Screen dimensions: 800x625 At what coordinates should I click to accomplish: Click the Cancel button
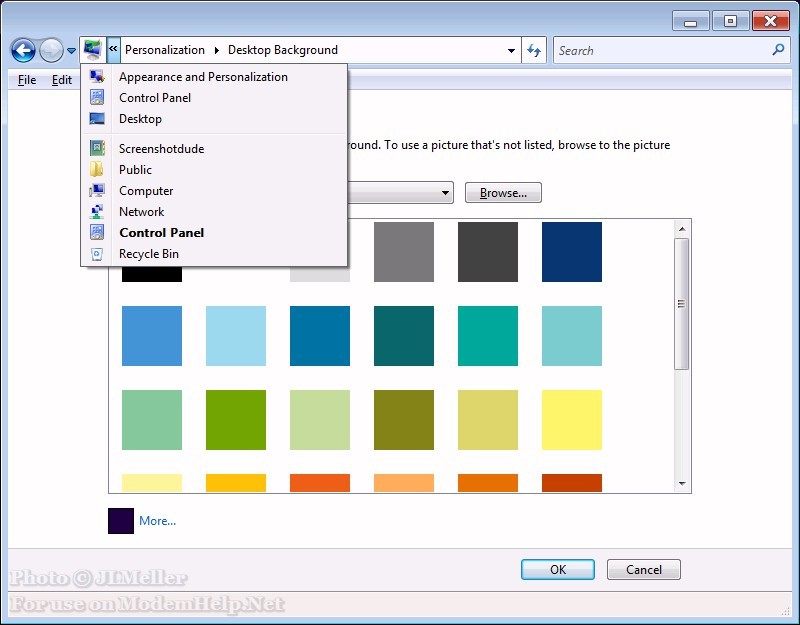[x=643, y=569]
